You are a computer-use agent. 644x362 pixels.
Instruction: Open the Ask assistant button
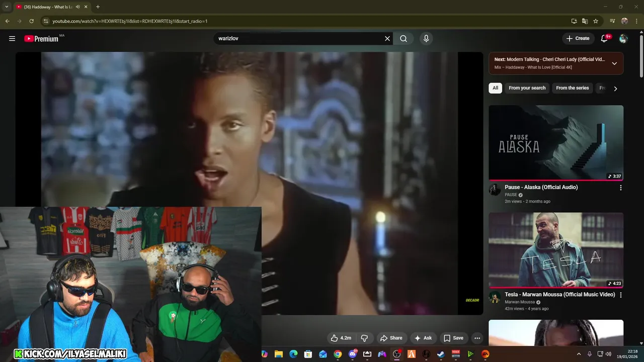(x=423, y=338)
